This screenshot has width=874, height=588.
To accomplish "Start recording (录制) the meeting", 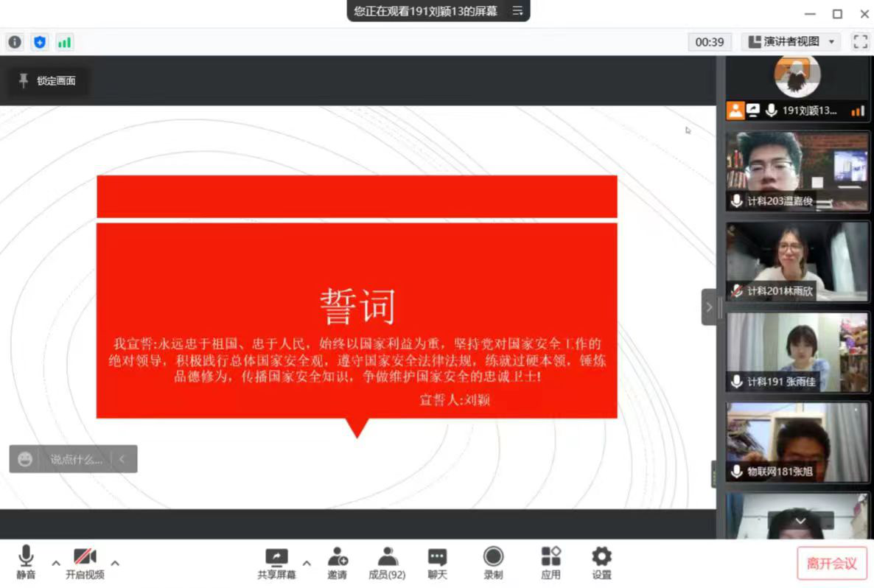I will (493, 564).
